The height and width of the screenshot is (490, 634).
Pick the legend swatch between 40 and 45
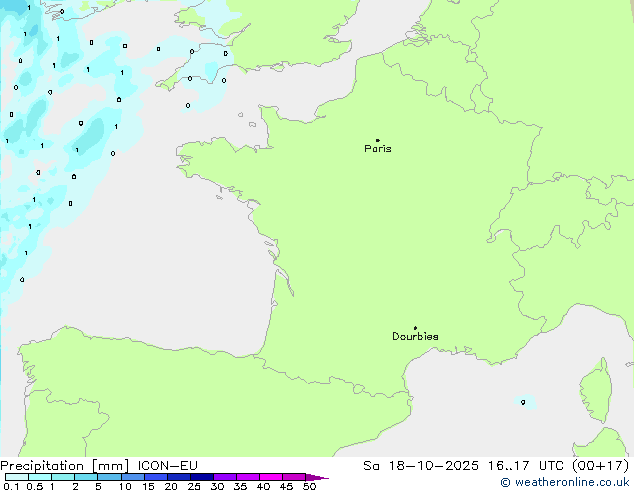click(x=271, y=477)
